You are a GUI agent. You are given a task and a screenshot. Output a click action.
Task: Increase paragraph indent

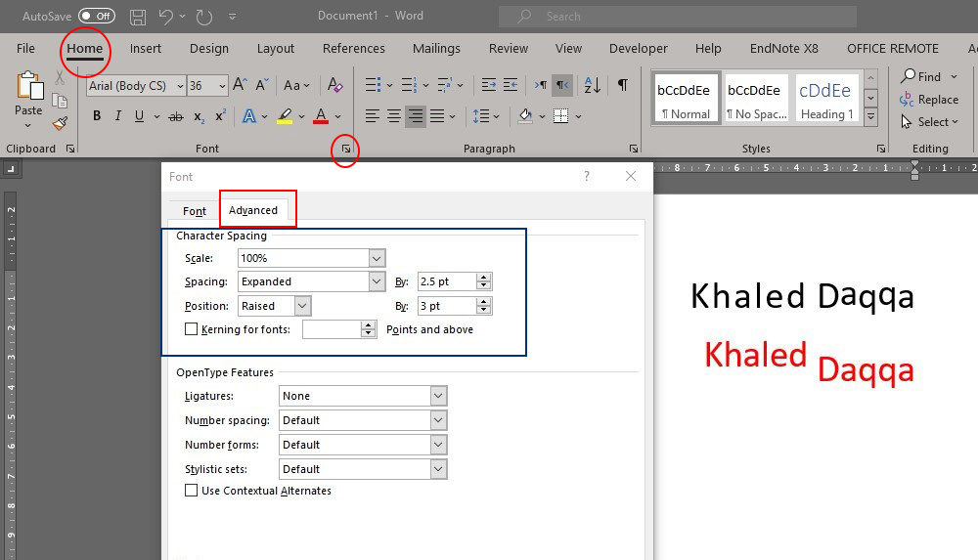pos(511,85)
